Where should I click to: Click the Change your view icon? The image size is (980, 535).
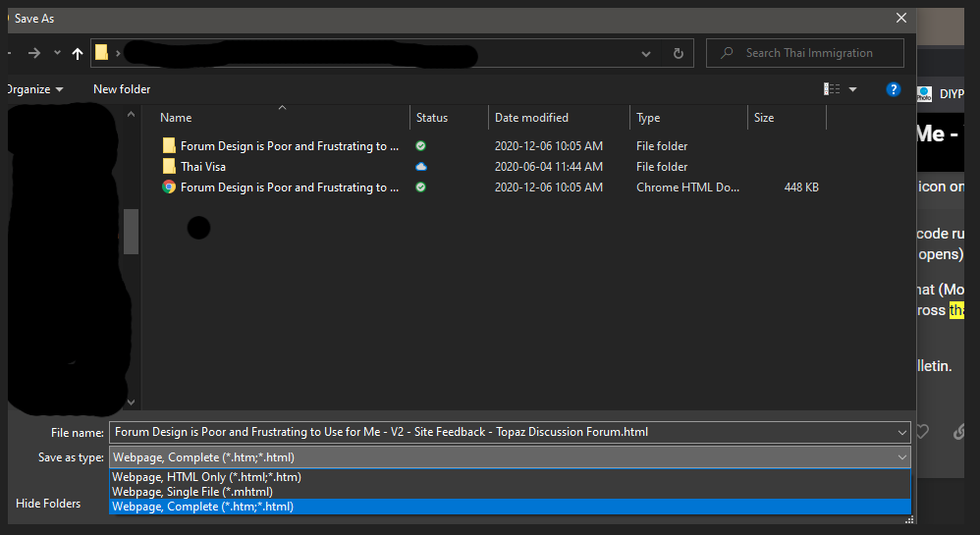click(832, 89)
